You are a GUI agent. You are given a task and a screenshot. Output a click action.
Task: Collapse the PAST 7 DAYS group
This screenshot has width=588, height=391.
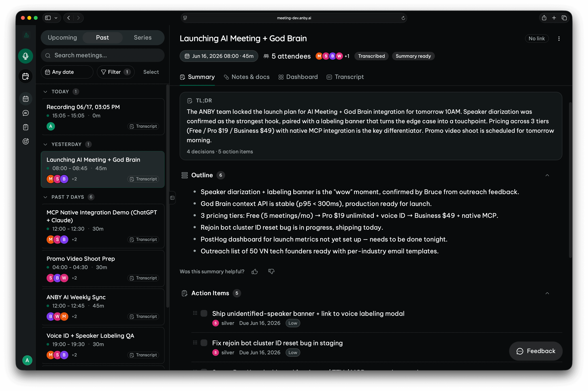[x=45, y=197]
